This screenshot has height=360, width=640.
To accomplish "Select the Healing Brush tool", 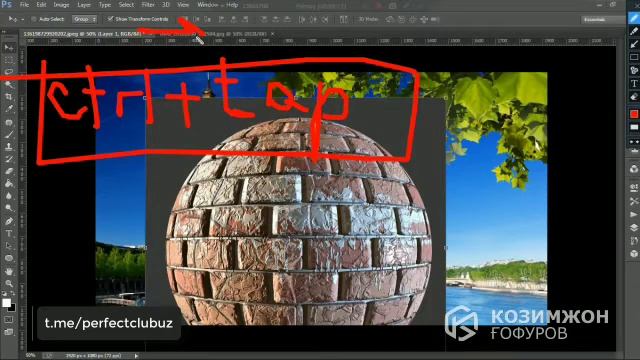I will 9,122.
